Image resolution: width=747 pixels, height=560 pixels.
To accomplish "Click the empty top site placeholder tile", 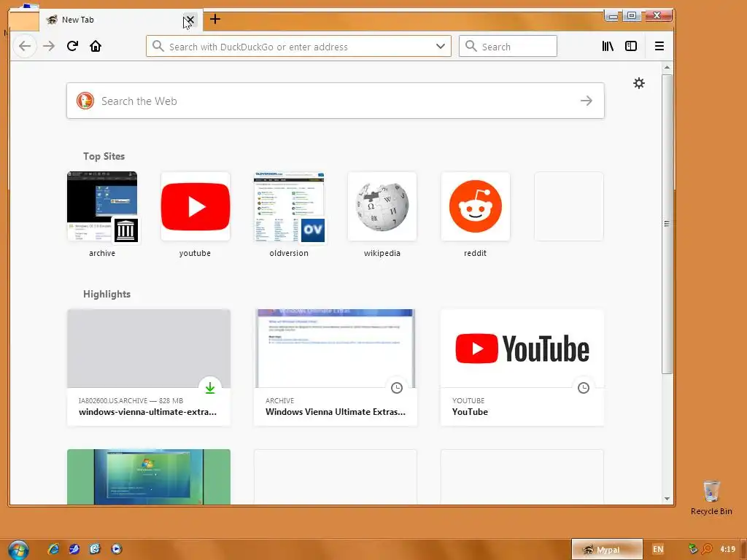I will [x=569, y=206].
